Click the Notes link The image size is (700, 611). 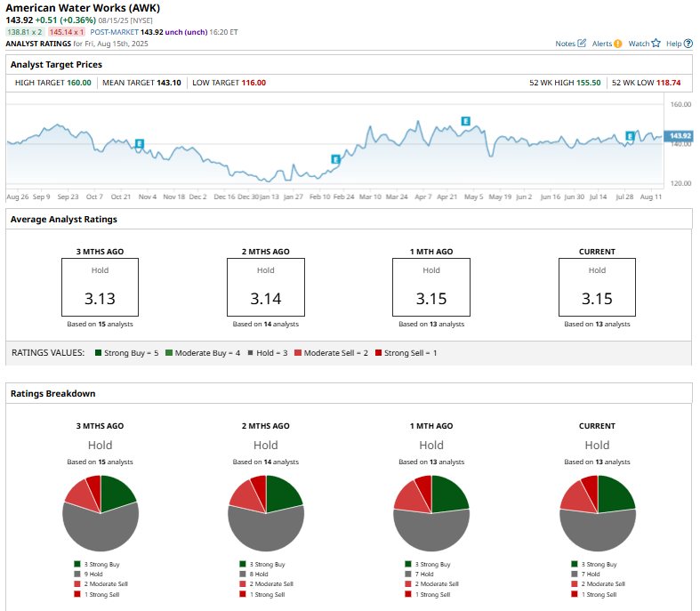565,44
